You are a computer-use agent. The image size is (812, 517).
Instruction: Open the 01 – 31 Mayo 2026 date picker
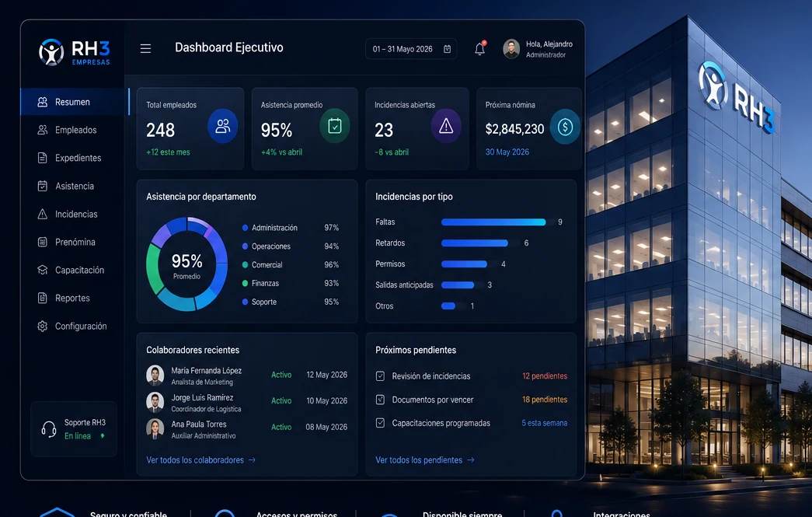pos(411,49)
